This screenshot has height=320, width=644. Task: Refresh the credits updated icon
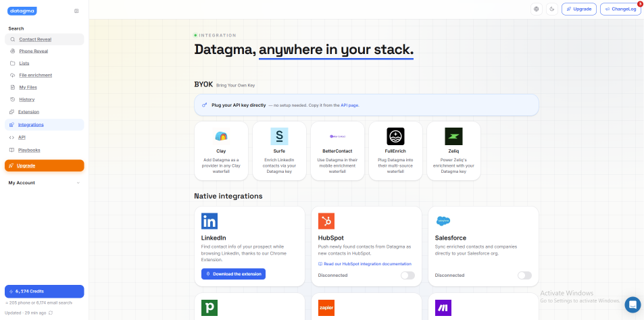[x=51, y=313]
